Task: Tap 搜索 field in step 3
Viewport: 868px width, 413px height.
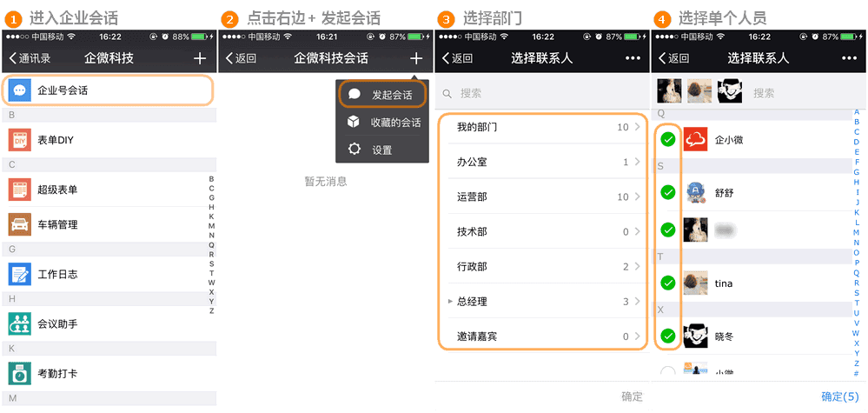Action: point(541,94)
